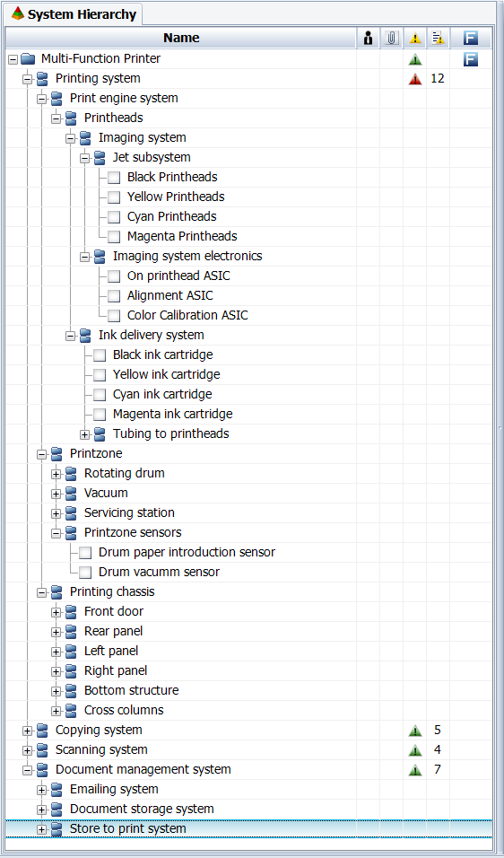Check the Alignment ASIC checkbox
Viewport: 504px width, 858px height.
[x=114, y=296]
